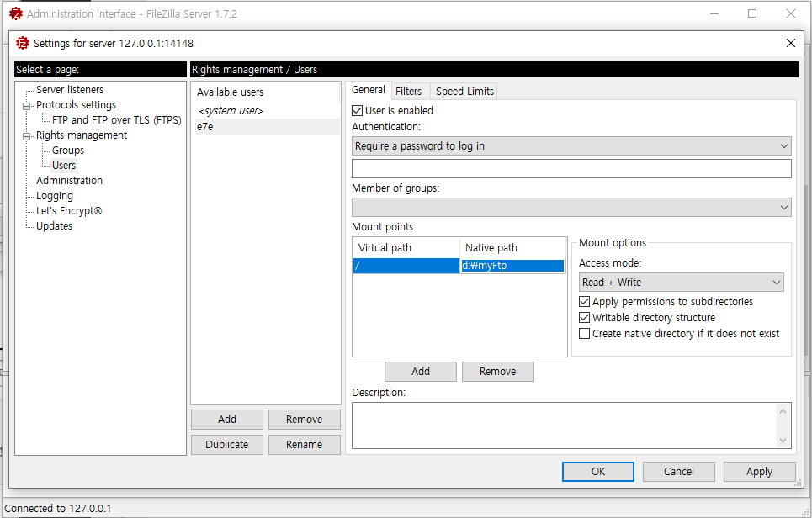This screenshot has width=812, height=518.
Task: Select Logging page in tree
Action: click(55, 196)
